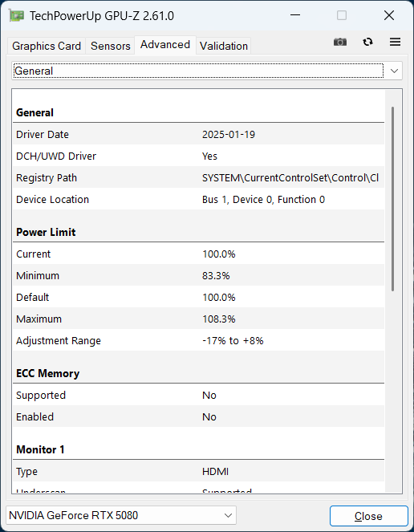Screen dimensions: 414x532
Task: Click the refresh arrows icon
Action: (367, 42)
